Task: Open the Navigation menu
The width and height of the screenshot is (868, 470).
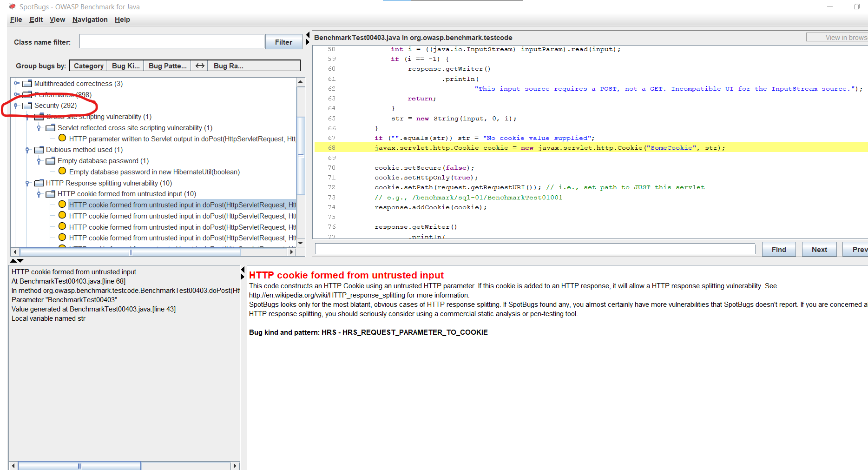Action: [x=90, y=19]
